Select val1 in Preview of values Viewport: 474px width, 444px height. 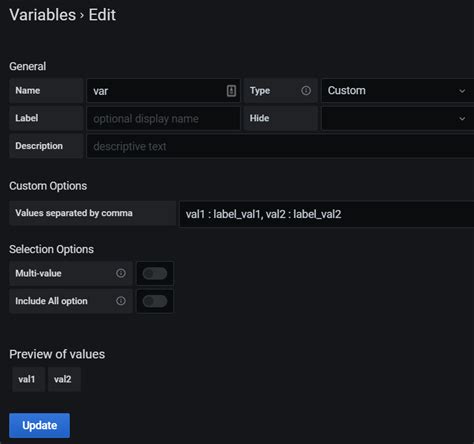[x=28, y=379]
